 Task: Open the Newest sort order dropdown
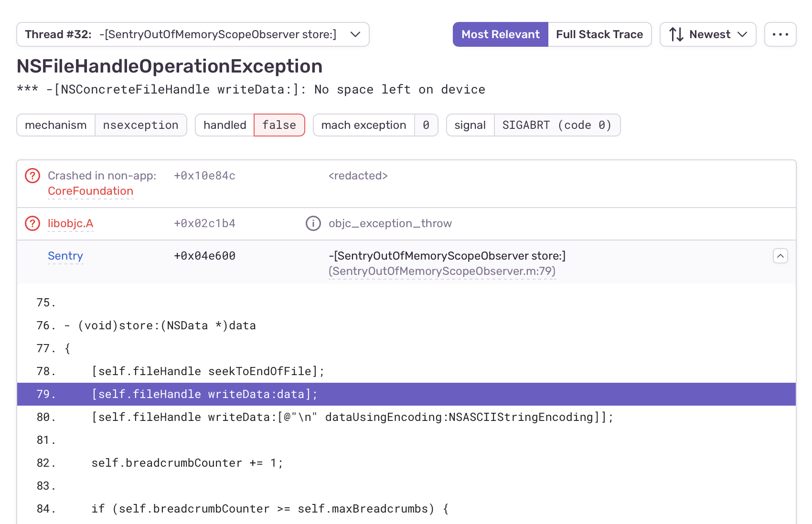708,34
